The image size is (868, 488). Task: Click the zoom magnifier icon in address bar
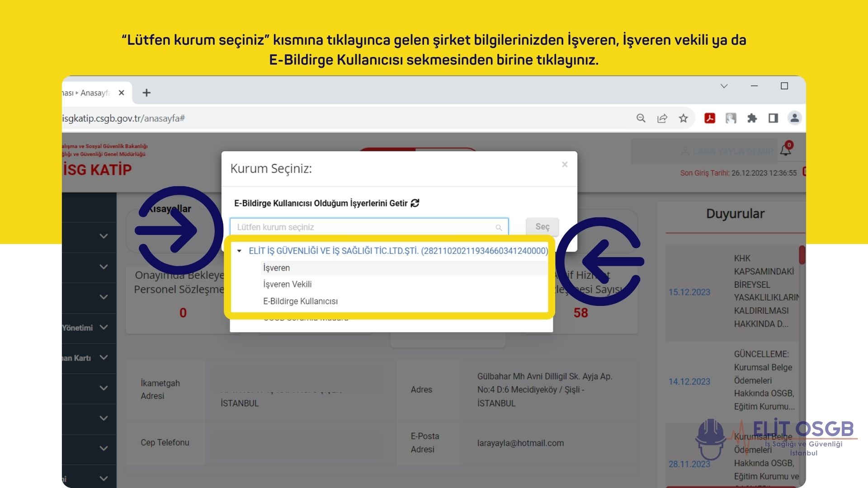641,118
